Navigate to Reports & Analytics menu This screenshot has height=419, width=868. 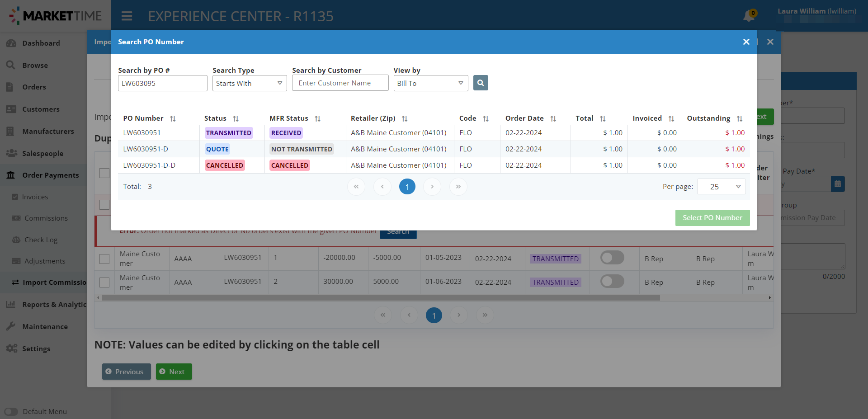point(54,304)
